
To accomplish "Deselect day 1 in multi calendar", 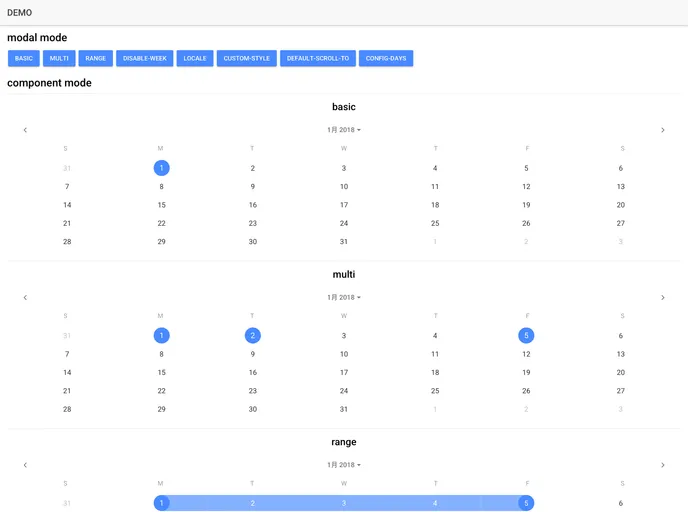I will 161,336.
